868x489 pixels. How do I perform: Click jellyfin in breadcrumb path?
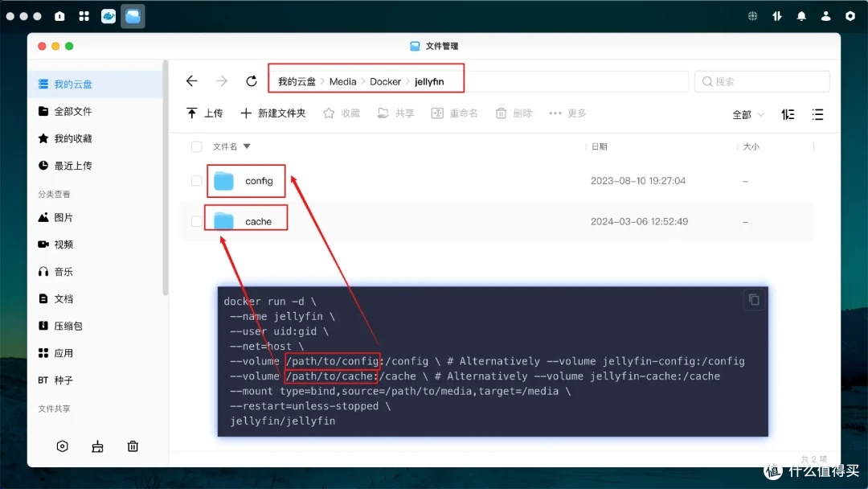tap(429, 81)
